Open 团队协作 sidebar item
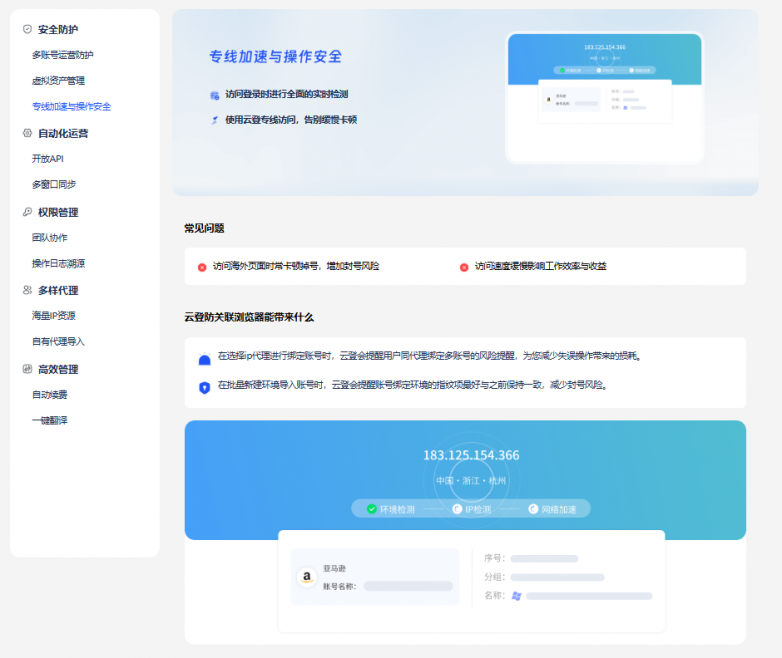This screenshot has height=658, width=782. coord(50,237)
